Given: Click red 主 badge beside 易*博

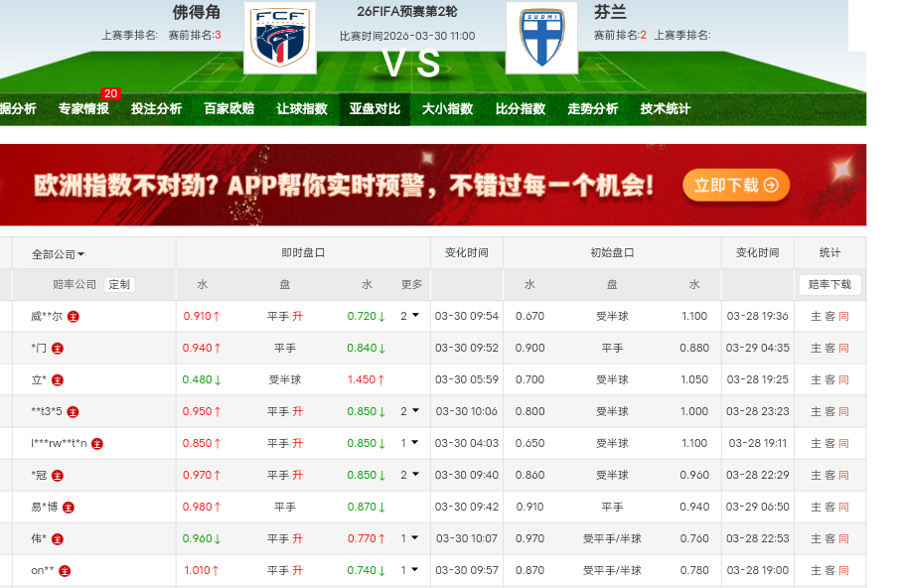Looking at the screenshot, I should 69,508.
